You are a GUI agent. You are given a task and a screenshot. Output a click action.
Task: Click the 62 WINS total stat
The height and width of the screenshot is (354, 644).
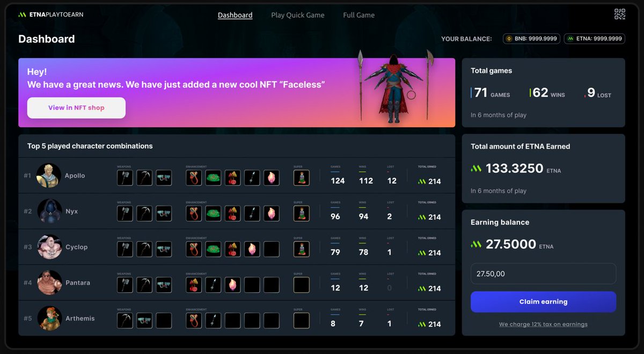point(547,93)
